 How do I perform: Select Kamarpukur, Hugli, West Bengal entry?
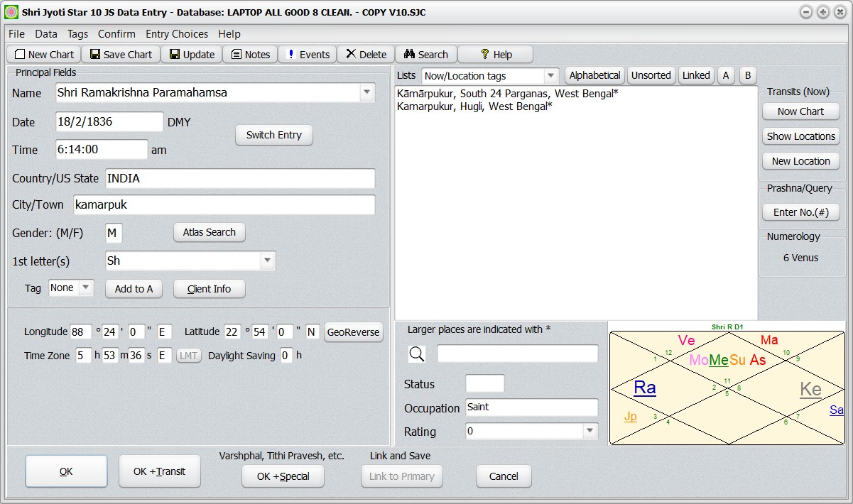click(x=475, y=106)
